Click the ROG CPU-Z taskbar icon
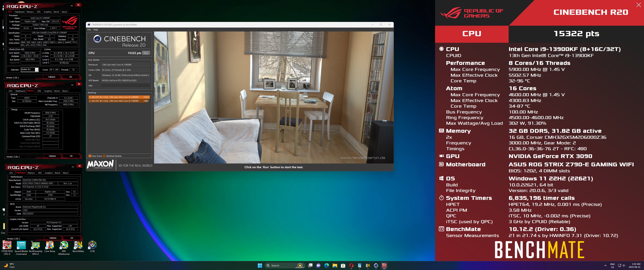Image resolution: width=644 pixels, height=270 pixels. coord(384,265)
